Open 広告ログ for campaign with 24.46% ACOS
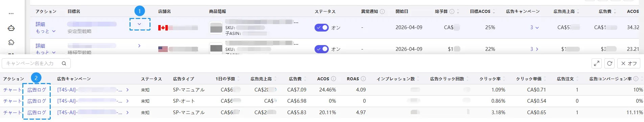The height and width of the screenshot is (122, 644). tap(37, 90)
